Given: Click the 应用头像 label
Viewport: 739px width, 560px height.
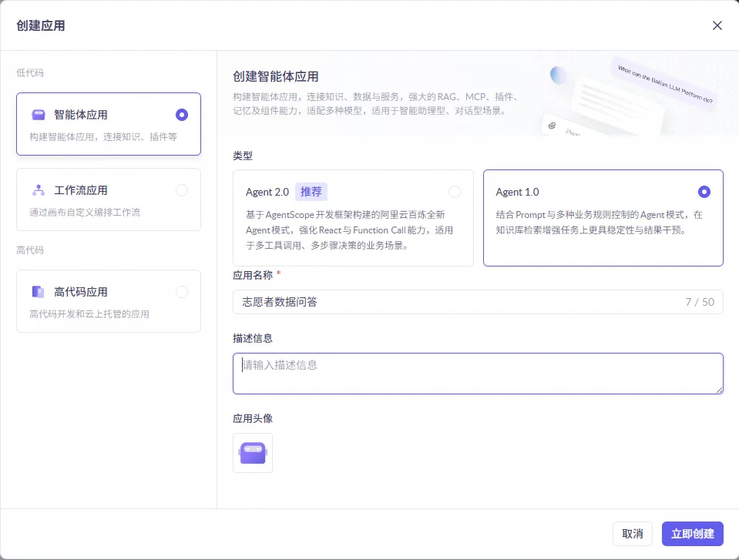Looking at the screenshot, I should (253, 419).
